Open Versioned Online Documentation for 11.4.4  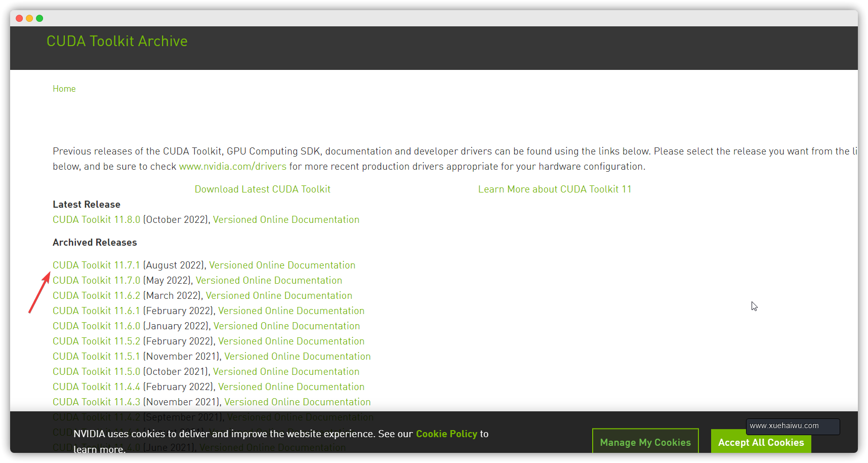coord(292,387)
